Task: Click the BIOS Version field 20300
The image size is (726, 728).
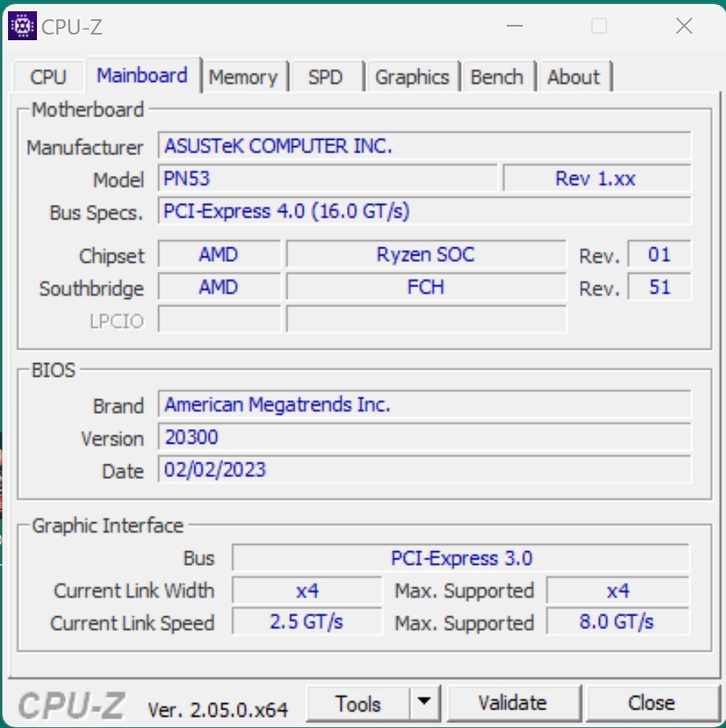Action: 424,438
